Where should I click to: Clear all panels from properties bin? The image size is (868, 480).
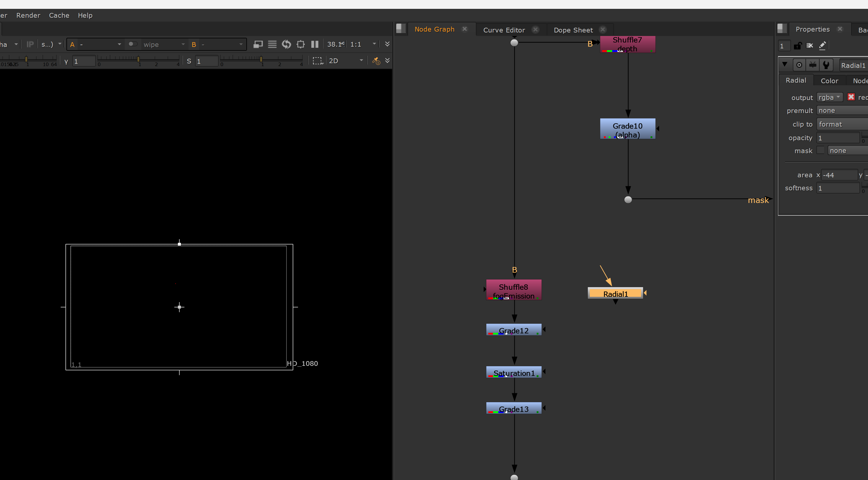pos(810,45)
